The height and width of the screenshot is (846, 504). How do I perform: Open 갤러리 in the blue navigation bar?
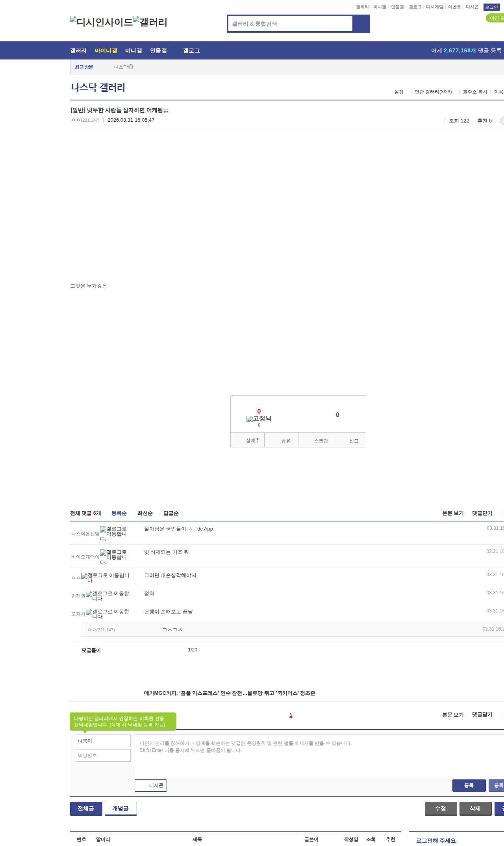pos(78,50)
